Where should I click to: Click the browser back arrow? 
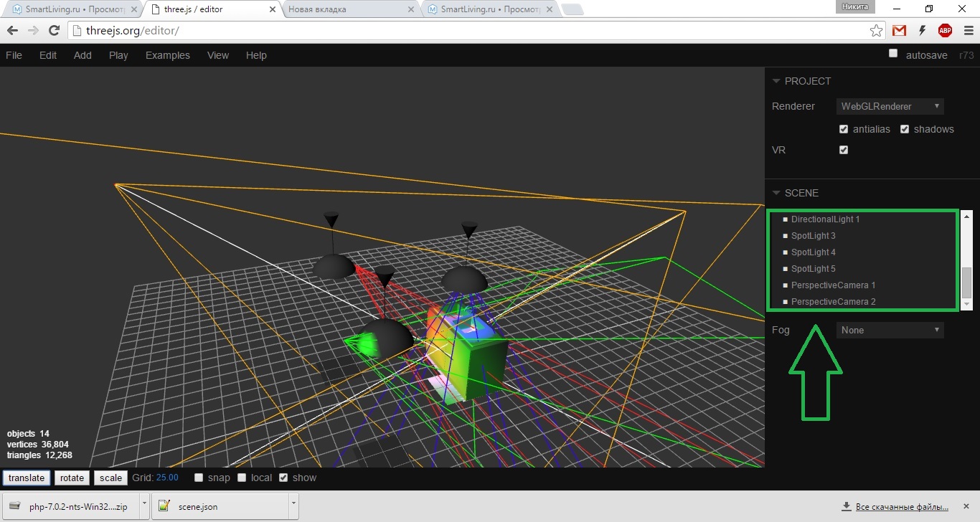(12, 31)
